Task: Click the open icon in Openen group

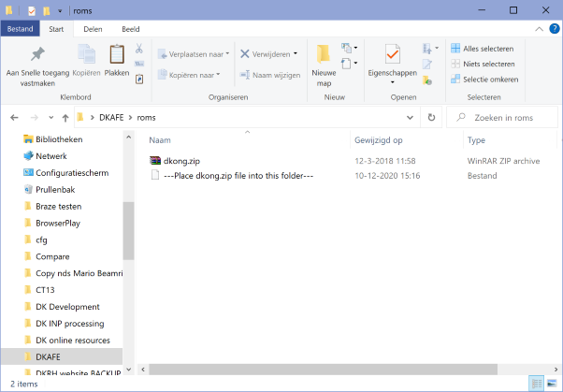Action: click(426, 48)
